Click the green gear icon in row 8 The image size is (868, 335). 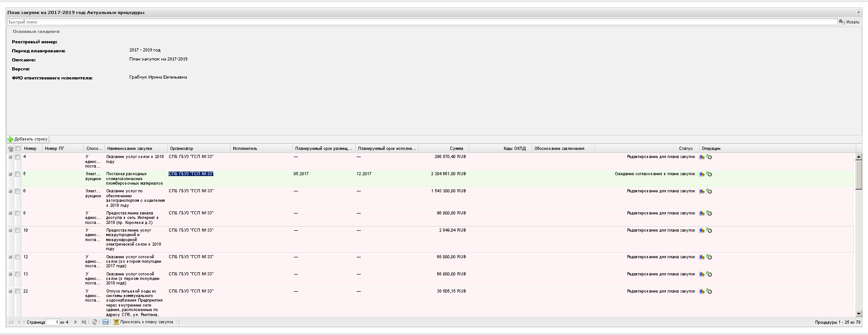click(x=709, y=214)
